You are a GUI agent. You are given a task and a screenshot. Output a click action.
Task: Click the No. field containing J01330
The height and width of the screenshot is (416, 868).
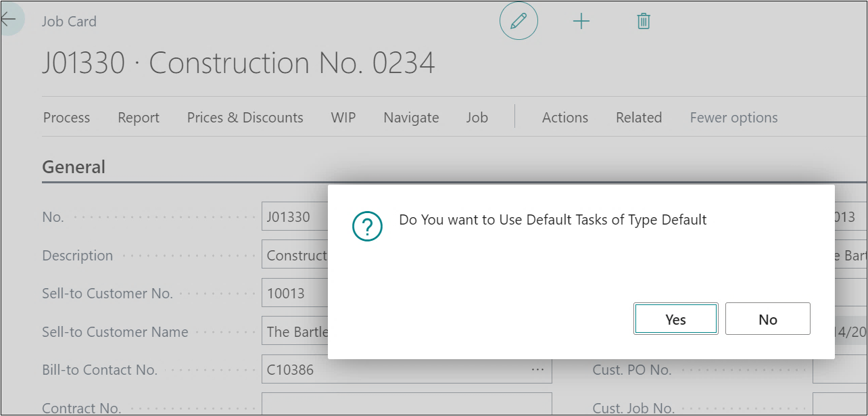tap(295, 217)
